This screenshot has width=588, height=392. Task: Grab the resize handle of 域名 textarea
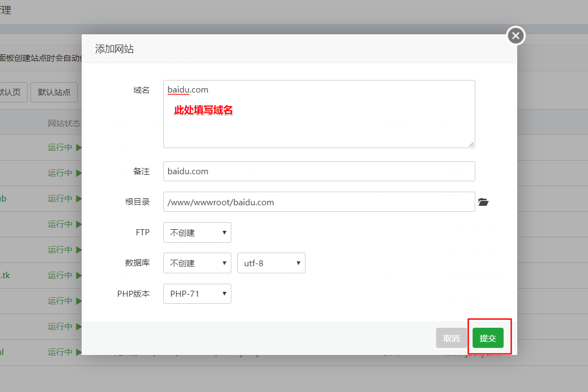tap(471, 144)
